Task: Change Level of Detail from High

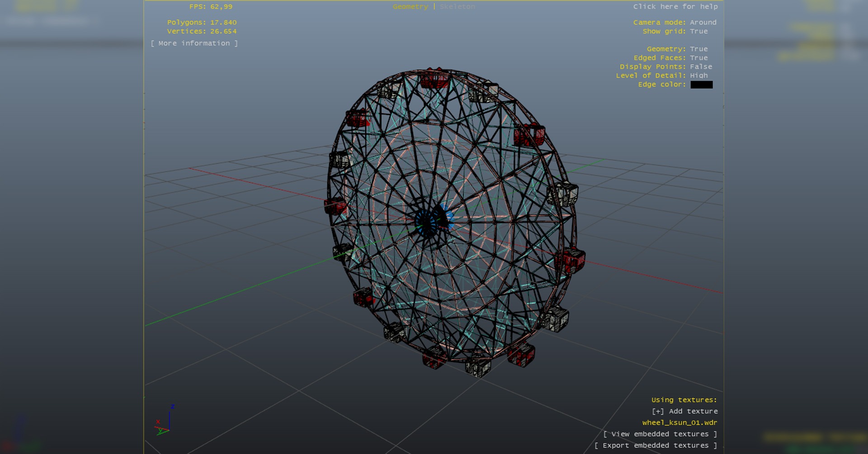Action: [698, 76]
